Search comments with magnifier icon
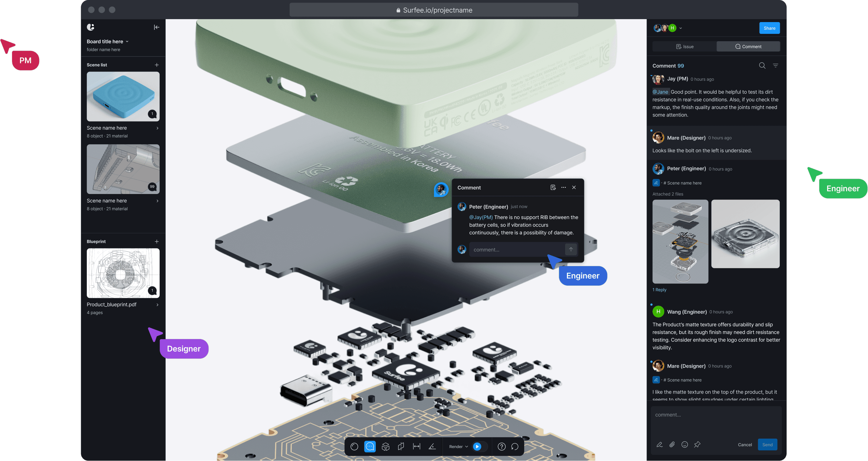Screen dimensions: 868x461 coord(762,65)
